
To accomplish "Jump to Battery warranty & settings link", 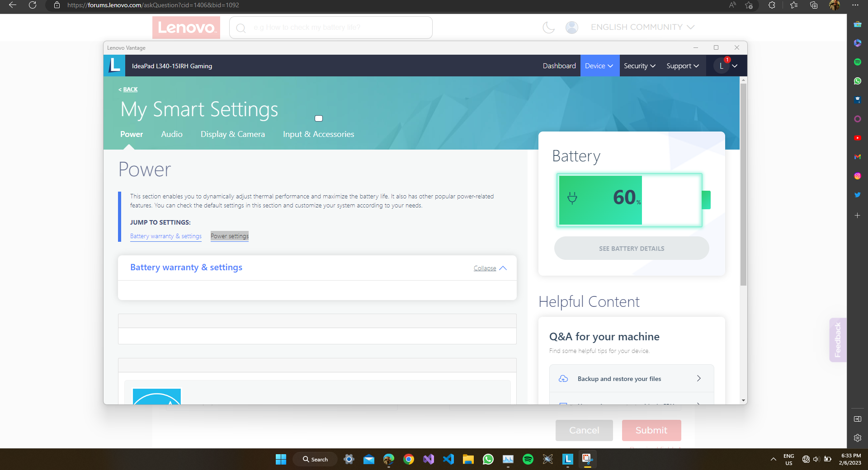I will pos(166,236).
